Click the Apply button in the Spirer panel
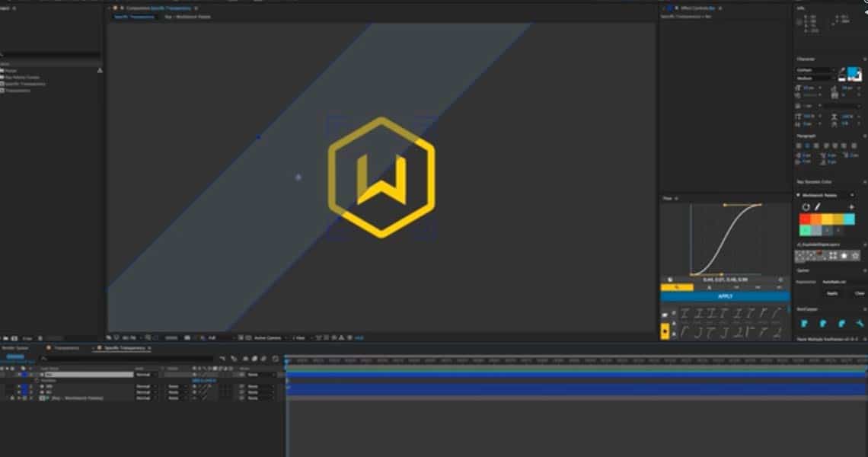The image size is (868, 457). [833, 293]
